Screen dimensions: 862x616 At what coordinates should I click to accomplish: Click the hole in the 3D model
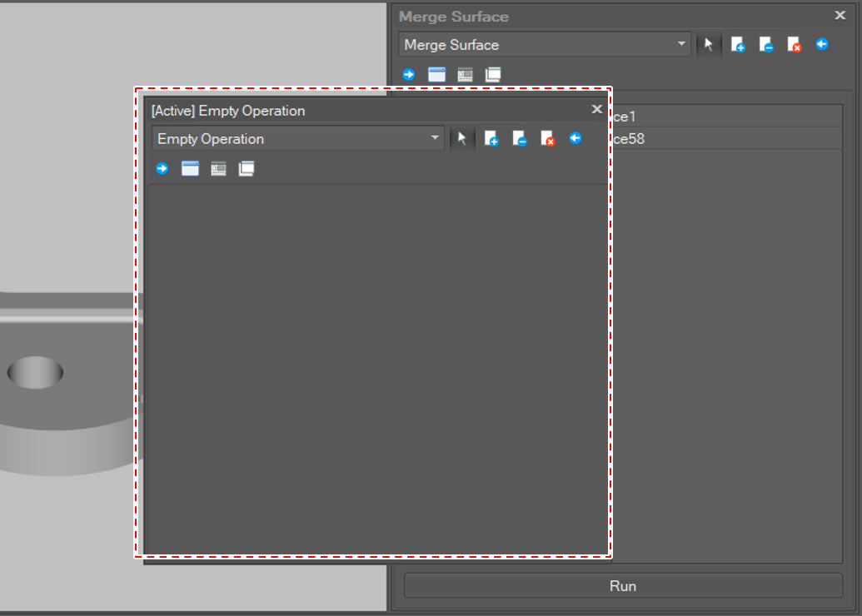pyautogui.click(x=35, y=372)
